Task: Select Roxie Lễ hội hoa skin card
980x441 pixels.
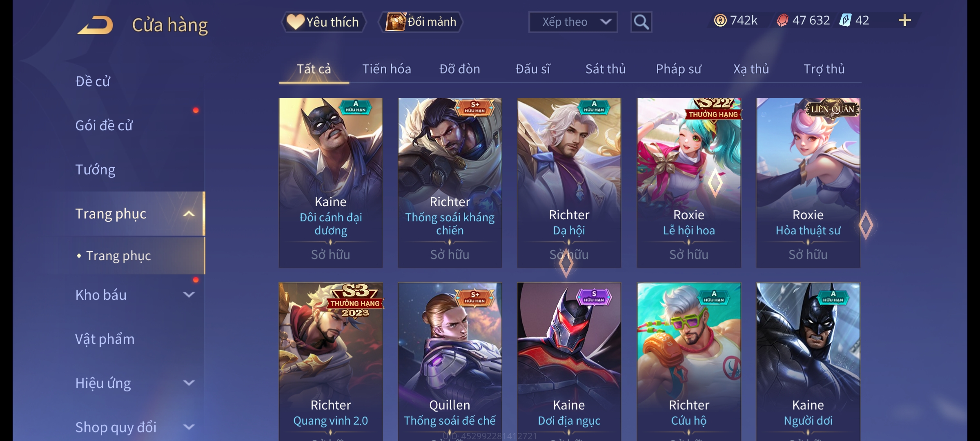Action: tap(689, 183)
